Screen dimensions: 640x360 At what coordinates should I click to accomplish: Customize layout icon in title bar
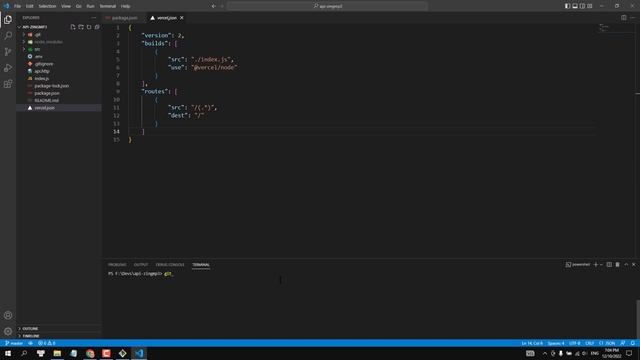click(x=590, y=6)
